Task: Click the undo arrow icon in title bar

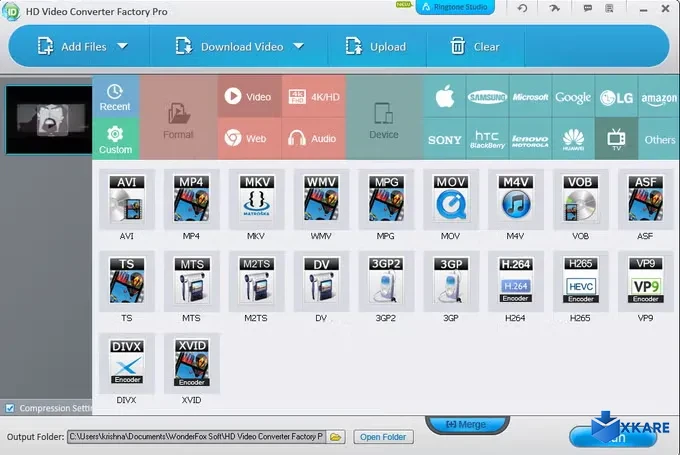Action: pos(523,8)
